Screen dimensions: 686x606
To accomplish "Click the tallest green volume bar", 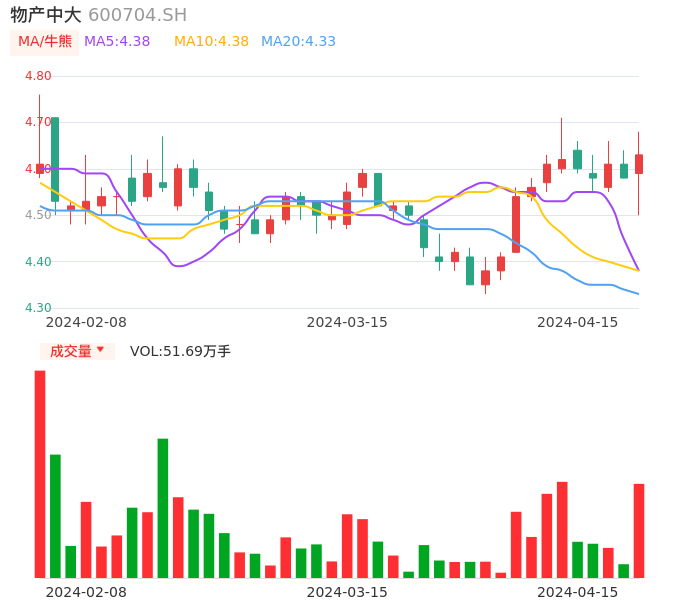I will click(x=162, y=507).
